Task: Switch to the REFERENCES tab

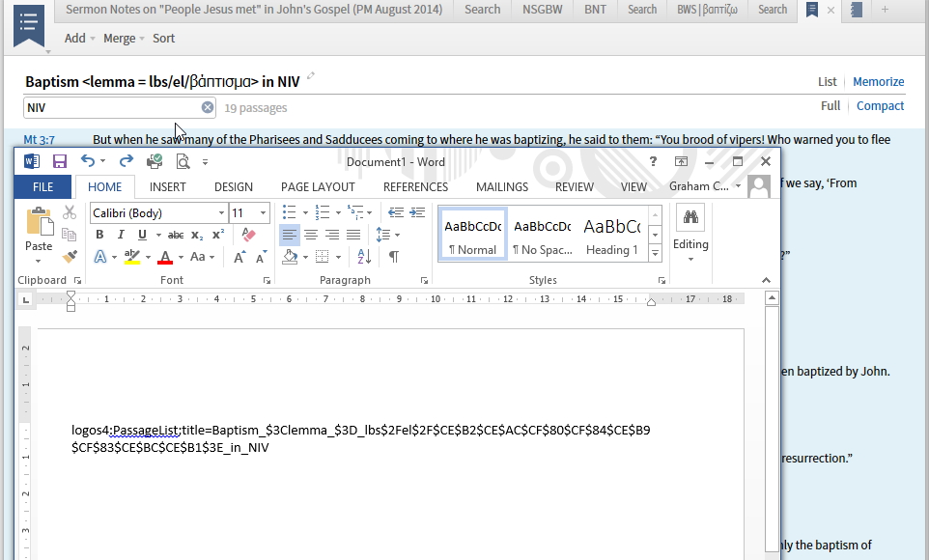Action: point(415,186)
